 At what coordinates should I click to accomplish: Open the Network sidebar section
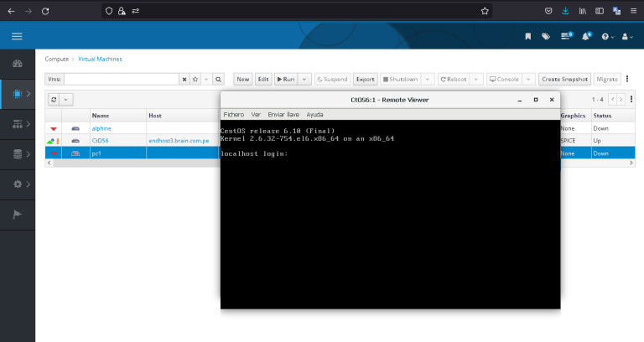pos(17,124)
